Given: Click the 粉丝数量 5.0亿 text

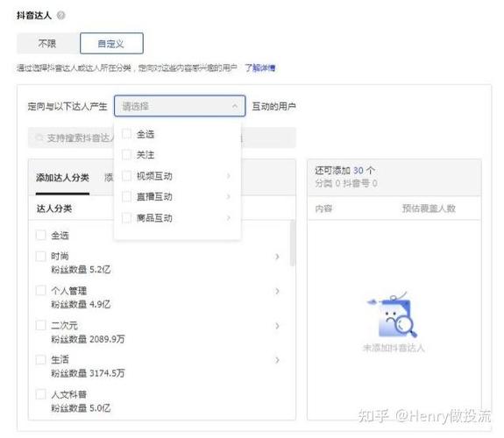Looking at the screenshot, I should tap(81, 408).
